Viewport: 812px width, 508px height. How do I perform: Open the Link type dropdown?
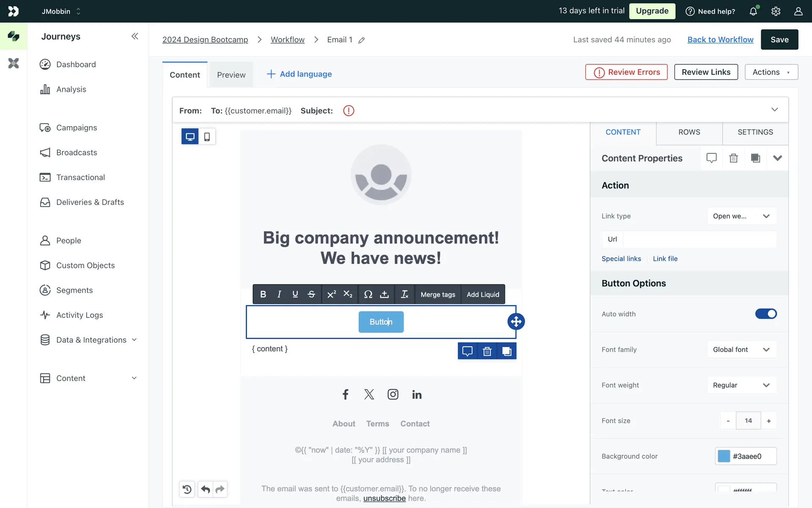click(741, 216)
